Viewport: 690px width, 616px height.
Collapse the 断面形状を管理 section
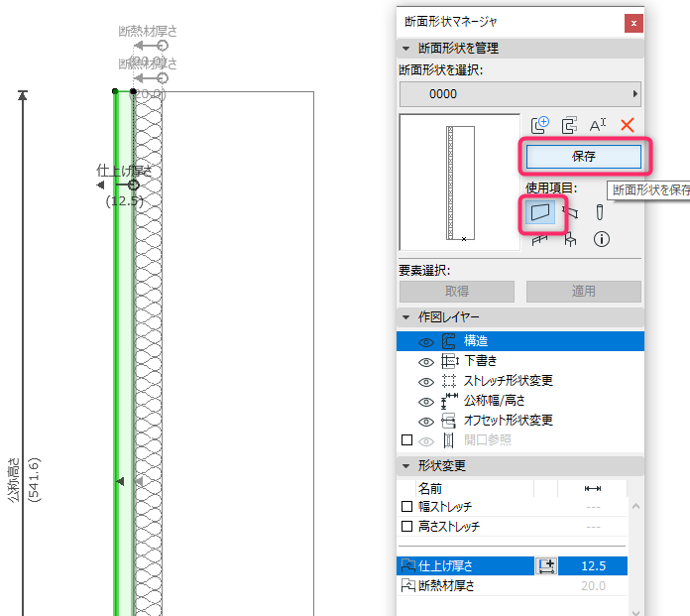click(405, 49)
